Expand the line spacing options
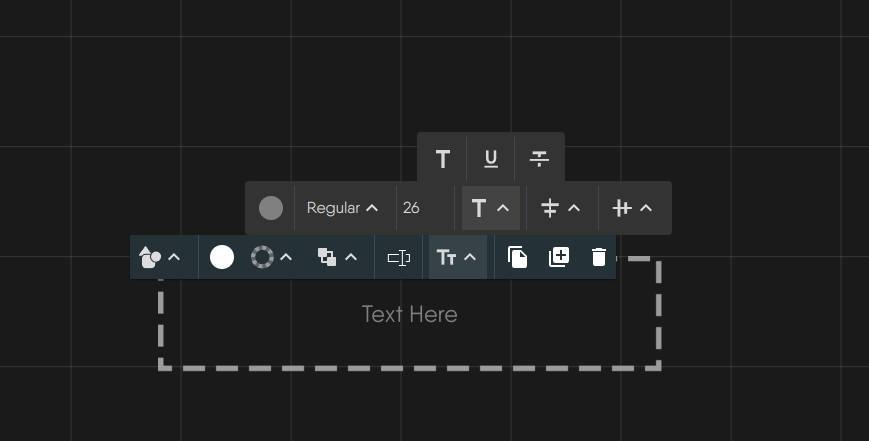This screenshot has width=869, height=441. 560,208
